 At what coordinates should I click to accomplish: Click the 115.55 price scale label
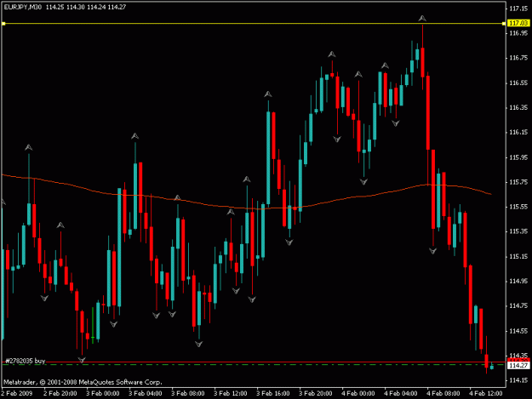[518, 207]
